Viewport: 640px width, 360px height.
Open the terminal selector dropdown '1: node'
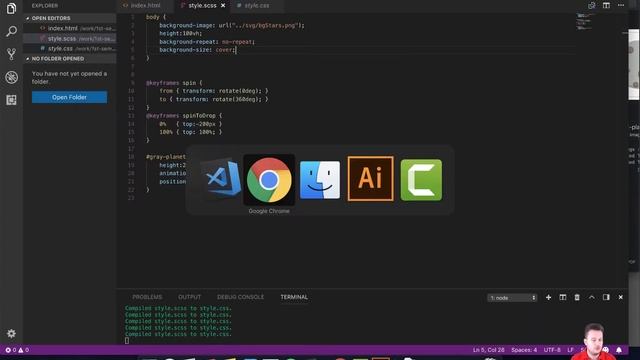click(512, 298)
